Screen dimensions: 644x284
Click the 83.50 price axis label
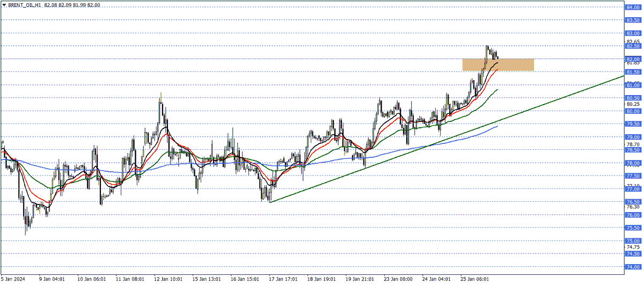click(632, 20)
